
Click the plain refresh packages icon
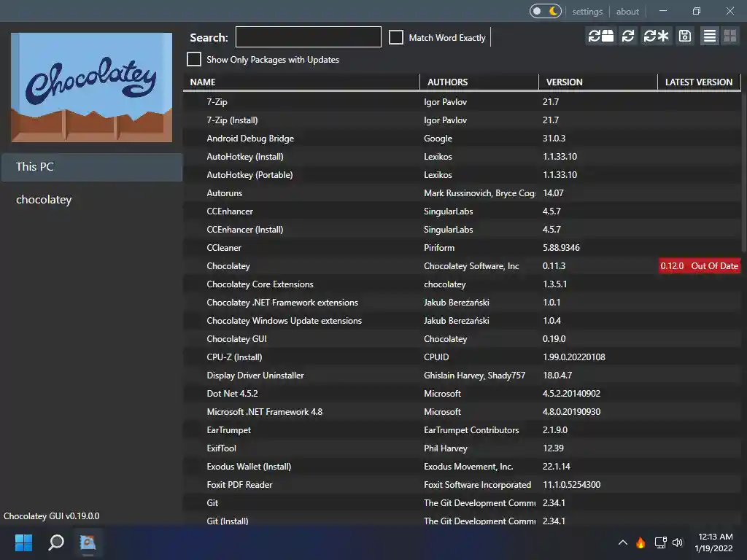628,36
